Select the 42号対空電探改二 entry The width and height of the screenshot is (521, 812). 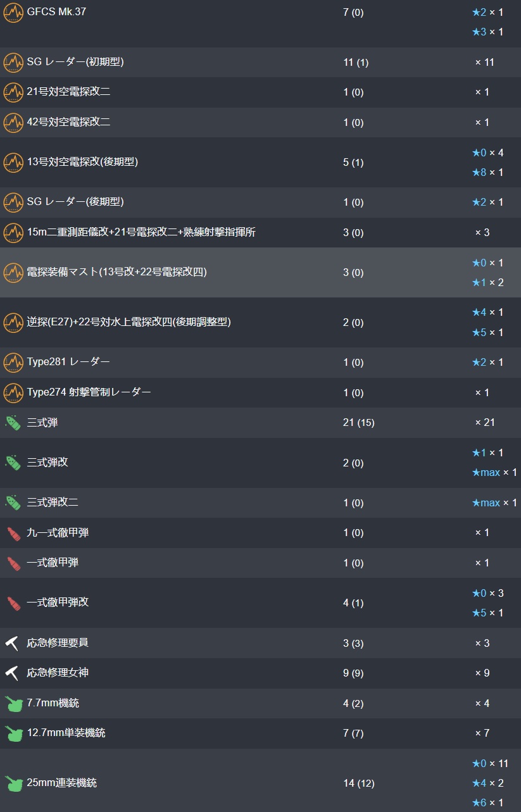[x=260, y=122]
